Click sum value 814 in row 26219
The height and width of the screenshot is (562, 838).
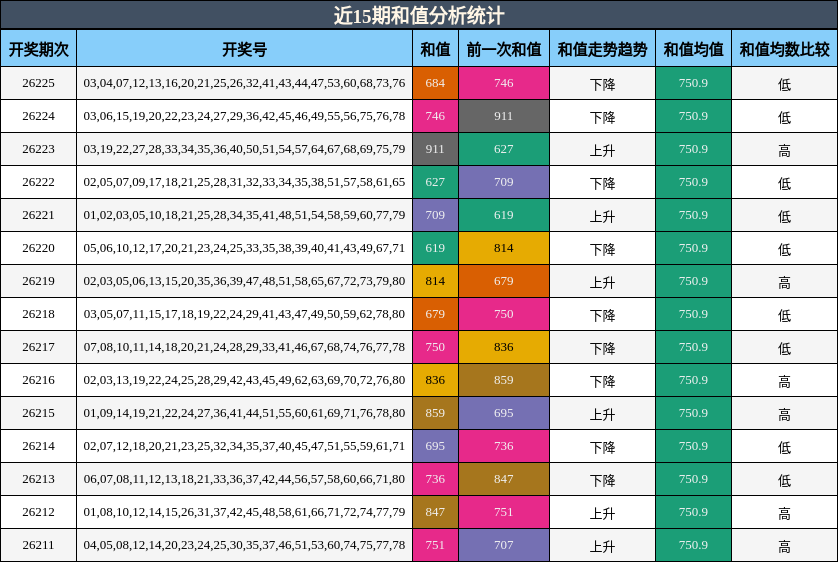click(435, 281)
